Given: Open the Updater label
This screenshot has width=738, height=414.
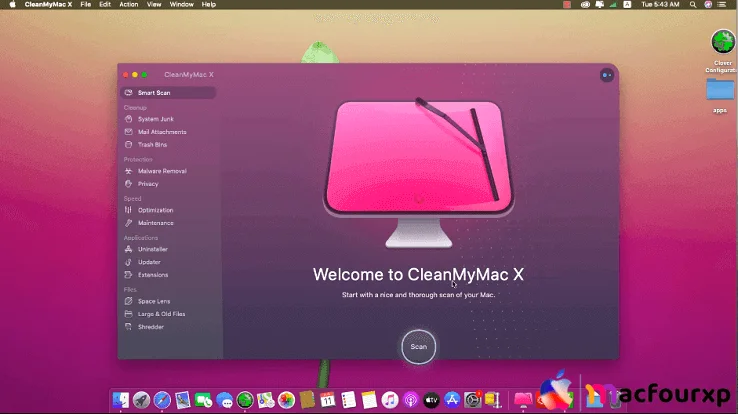Looking at the screenshot, I should 149,262.
